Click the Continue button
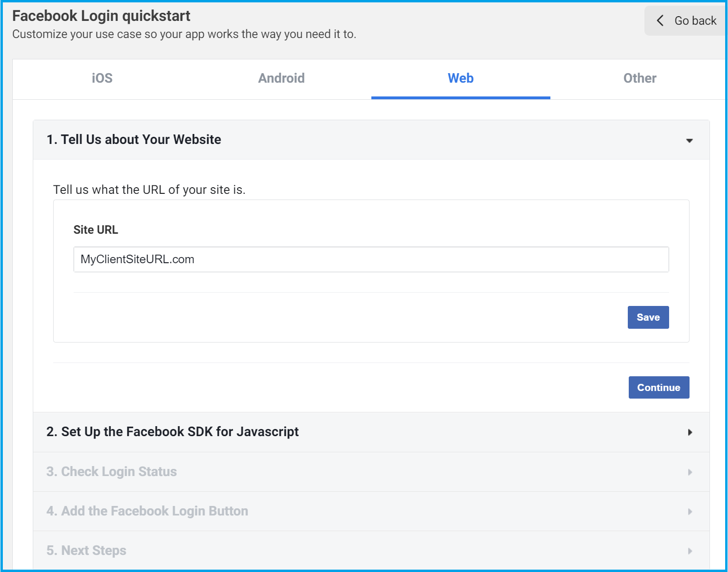 (659, 388)
